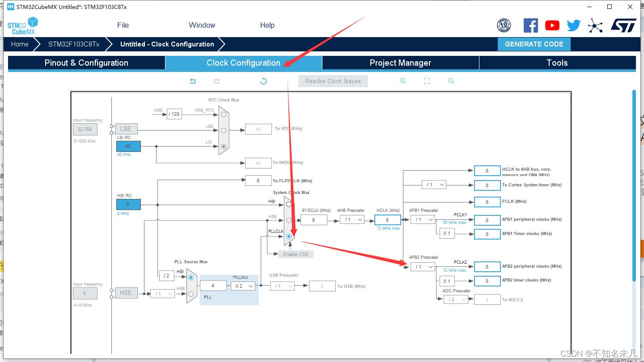The image size is (644, 362).
Task: Open the APB1 Prescaler dropdown
Action: (x=423, y=219)
